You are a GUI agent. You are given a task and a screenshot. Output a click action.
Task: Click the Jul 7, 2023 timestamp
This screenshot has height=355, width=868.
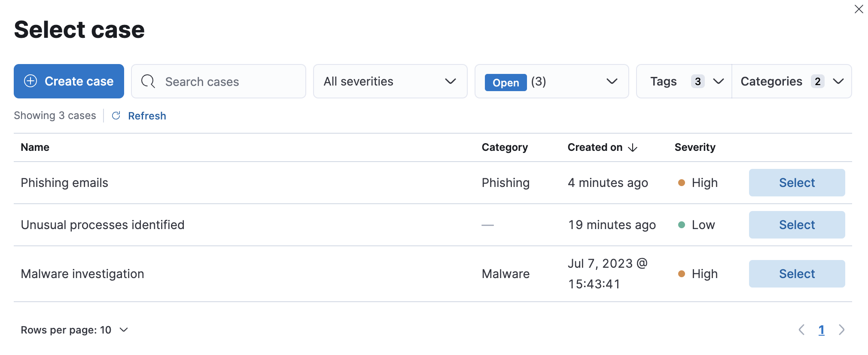(608, 274)
